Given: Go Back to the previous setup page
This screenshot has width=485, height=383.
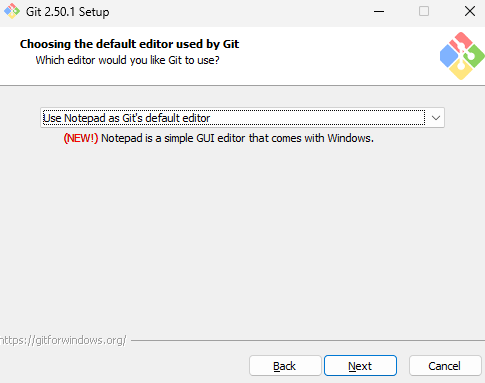Looking at the screenshot, I should pos(285,366).
